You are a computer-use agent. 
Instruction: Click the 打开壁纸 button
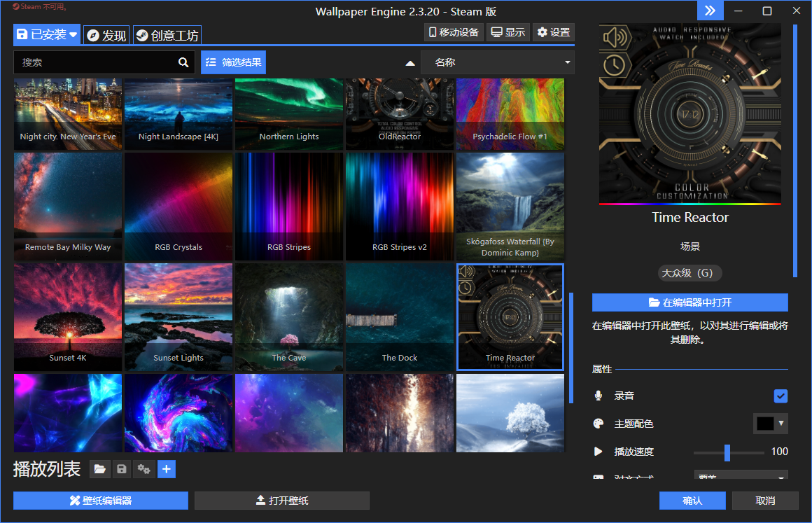pos(281,500)
